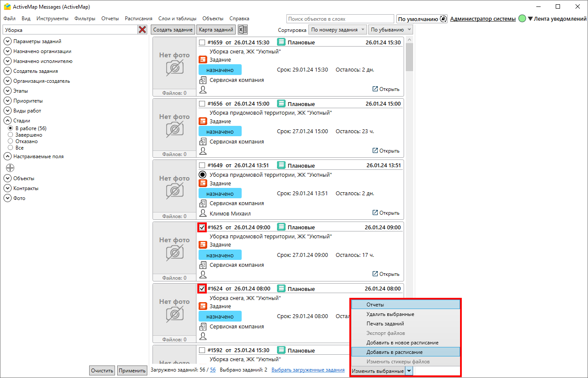588x378 pixels.
Task: Click the executor person icon in task #1649
Action: tap(203, 213)
